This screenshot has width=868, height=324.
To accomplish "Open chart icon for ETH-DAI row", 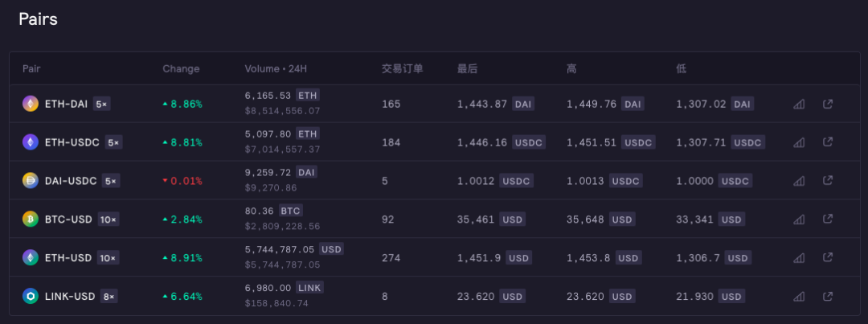I will tap(799, 104).
